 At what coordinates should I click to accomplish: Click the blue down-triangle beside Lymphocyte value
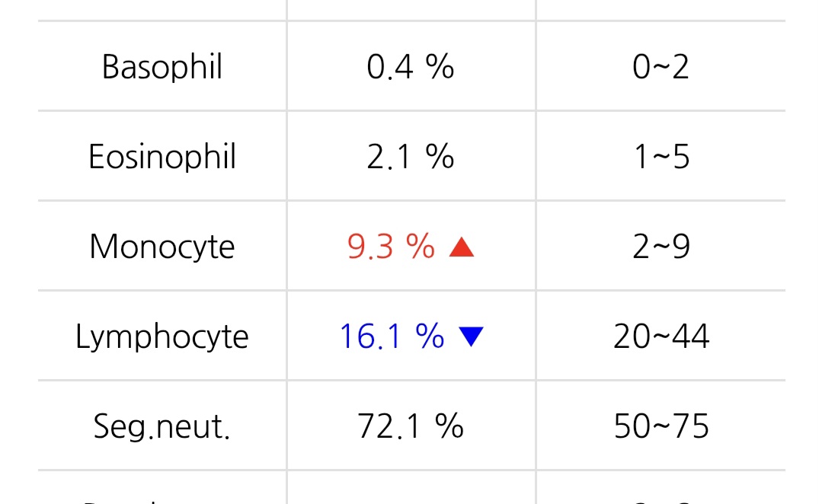(471, 337)
